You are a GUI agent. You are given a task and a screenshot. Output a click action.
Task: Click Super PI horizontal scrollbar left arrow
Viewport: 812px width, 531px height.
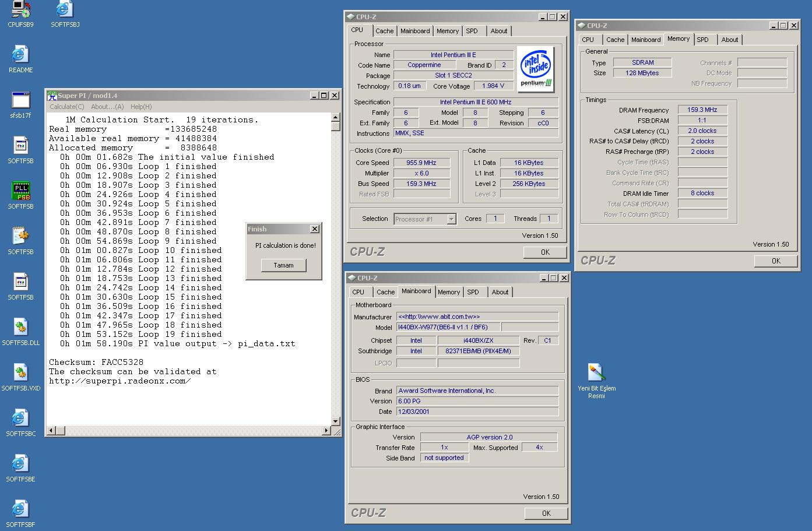(51, 431)
